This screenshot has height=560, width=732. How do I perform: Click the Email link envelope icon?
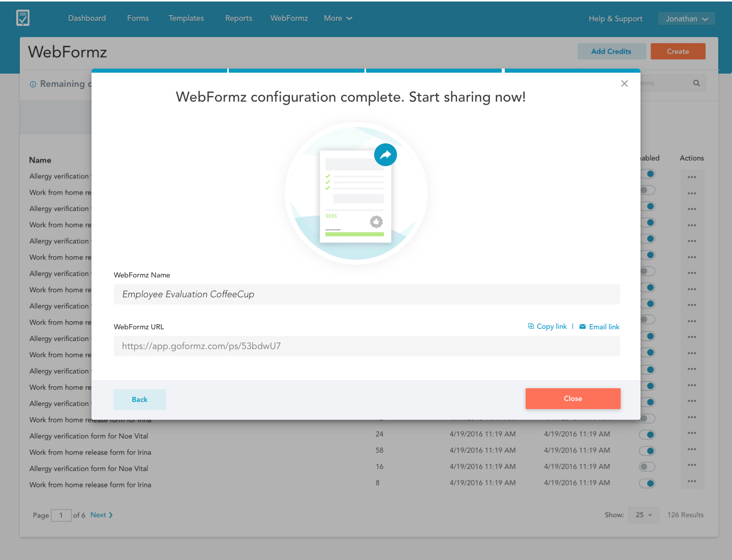click(583, 327)
